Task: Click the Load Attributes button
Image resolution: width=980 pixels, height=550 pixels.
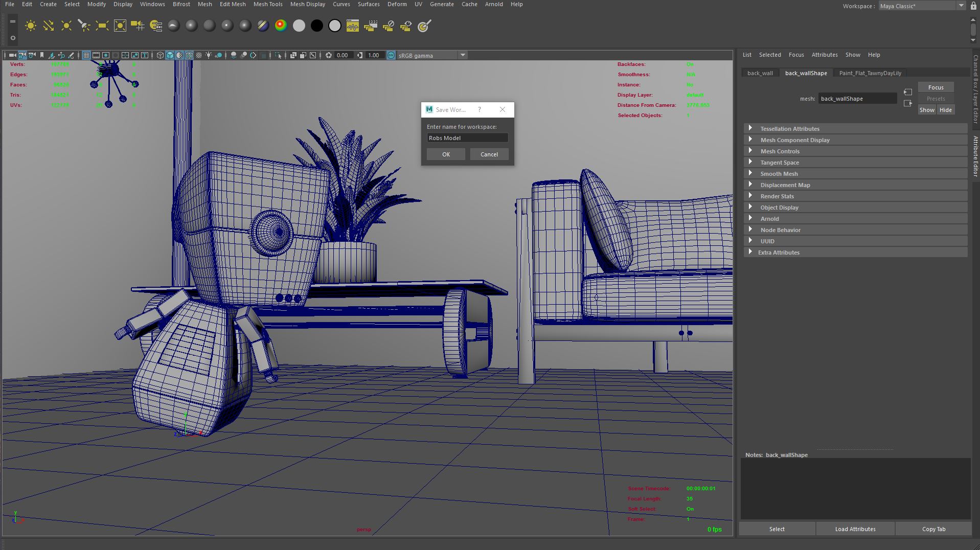Action: pos(855,529)
